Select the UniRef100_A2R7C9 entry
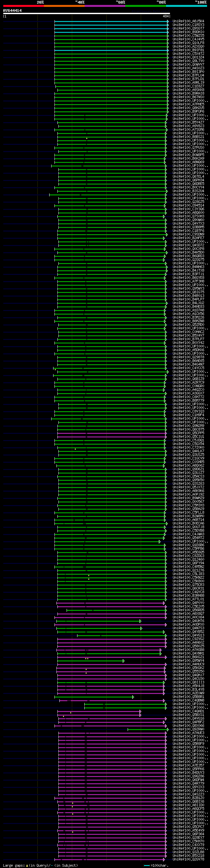210x868 pixels. pos(188,383)
